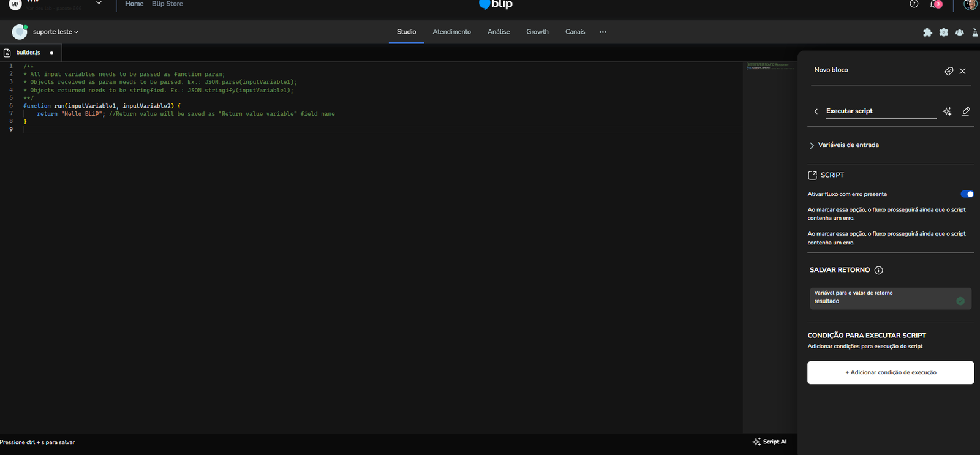980x455 pixels.
Task: Close the Novo bloco panel
Action: pyautogui.click(x=963, y=71)
